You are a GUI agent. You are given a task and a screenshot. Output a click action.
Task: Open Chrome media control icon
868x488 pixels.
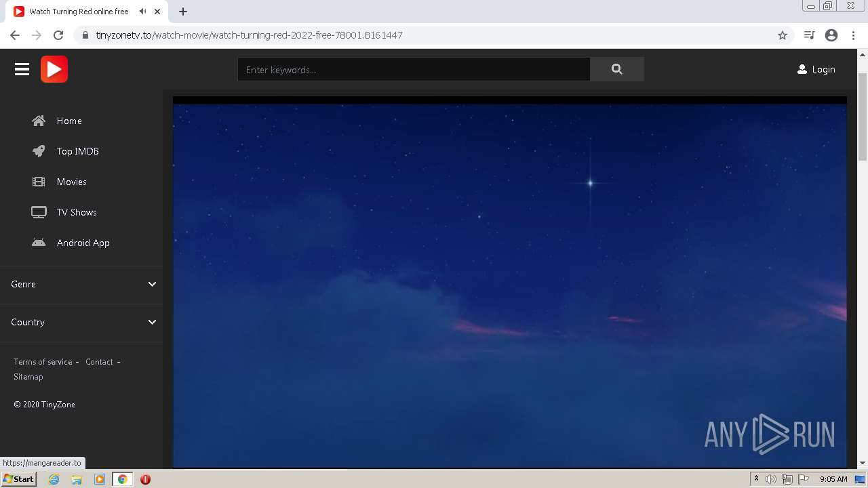[809, 35]
